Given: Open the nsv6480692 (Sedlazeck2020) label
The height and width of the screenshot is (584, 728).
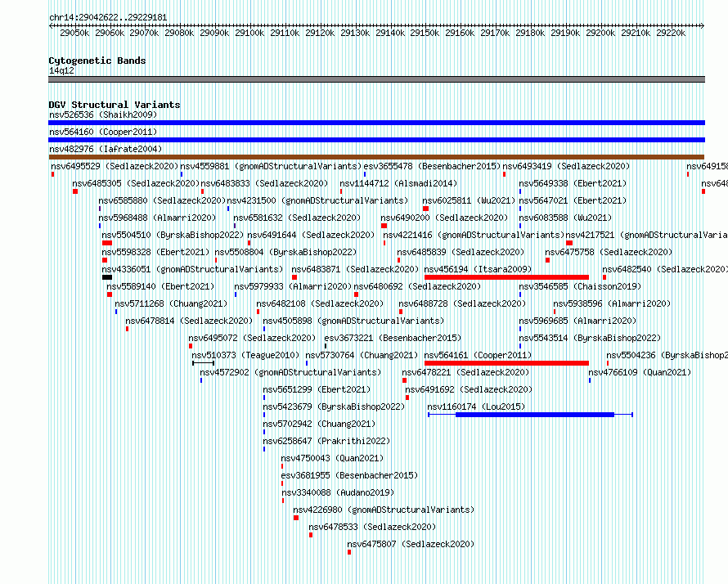Looking at the screenshot, I should coord(417,286).
